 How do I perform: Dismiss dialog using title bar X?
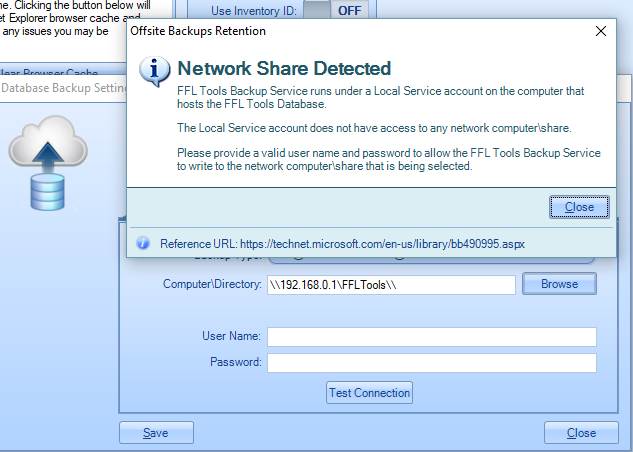pos(600,31)
